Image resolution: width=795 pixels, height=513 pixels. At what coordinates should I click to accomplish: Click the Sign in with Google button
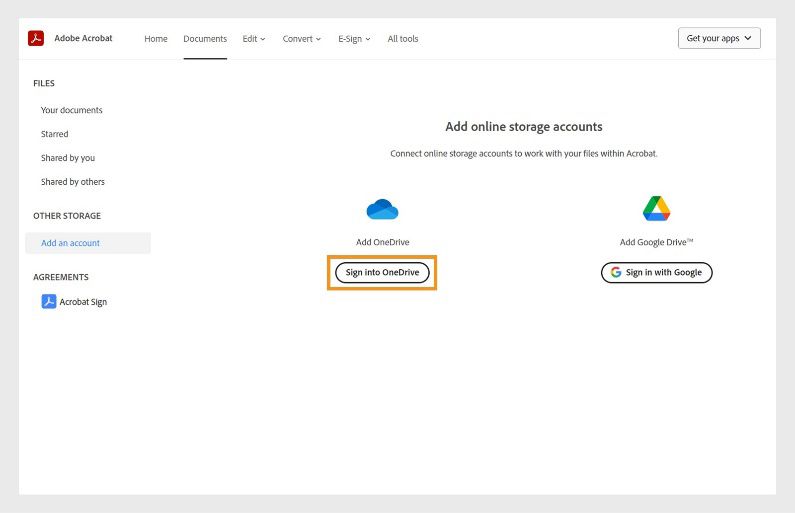point(657,272)
